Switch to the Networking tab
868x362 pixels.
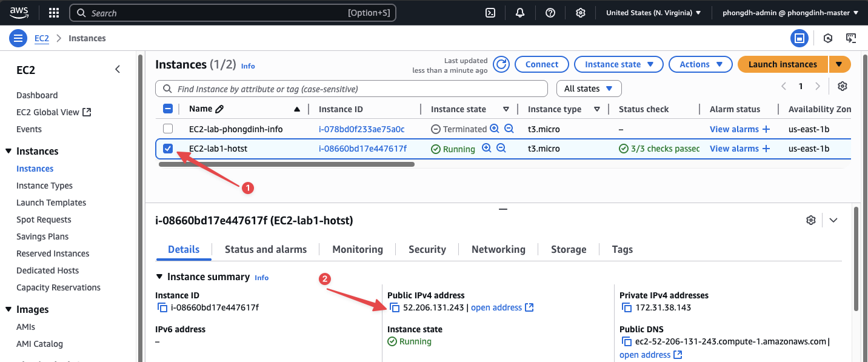[498, 249]
